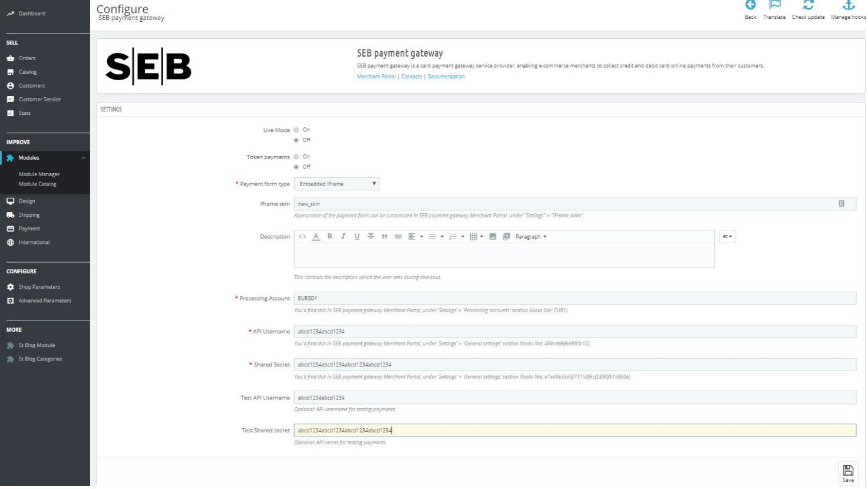Open Advanced Parameters in sidebar
The width and height of the screenshot is (868, 489).
45,301
